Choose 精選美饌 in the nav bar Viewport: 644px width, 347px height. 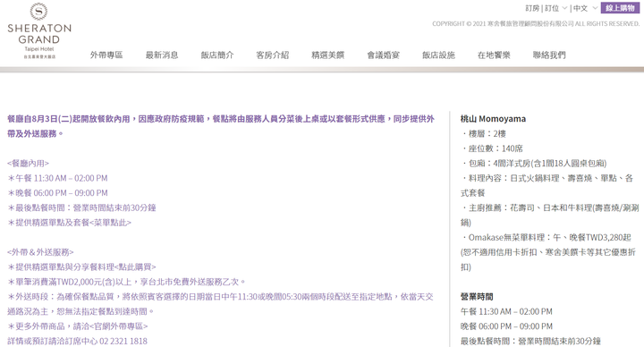[328, 55]
